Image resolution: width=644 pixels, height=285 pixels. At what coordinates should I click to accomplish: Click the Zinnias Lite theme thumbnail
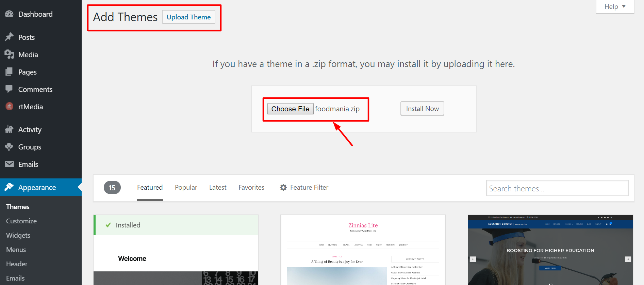[x=363, y=250]
